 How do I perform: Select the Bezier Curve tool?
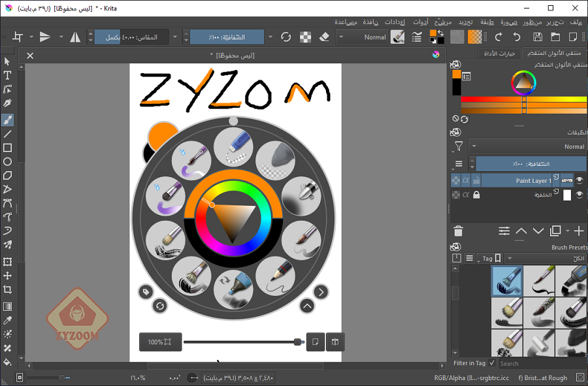[x=7, y=204]
